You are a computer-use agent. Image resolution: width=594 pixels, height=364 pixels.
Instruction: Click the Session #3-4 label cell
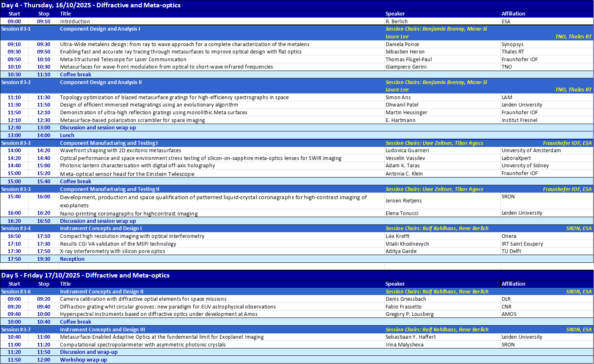(16, 229)
